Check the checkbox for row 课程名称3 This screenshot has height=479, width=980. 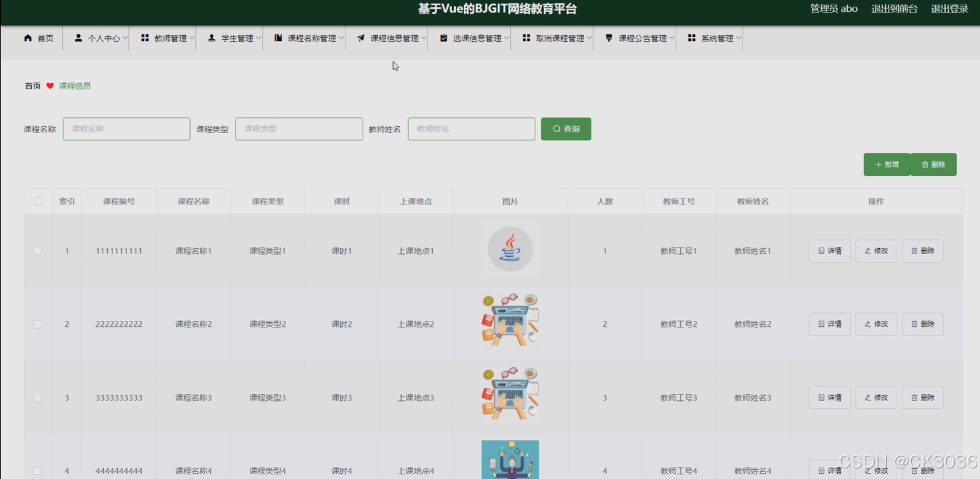tap(38, 398)
